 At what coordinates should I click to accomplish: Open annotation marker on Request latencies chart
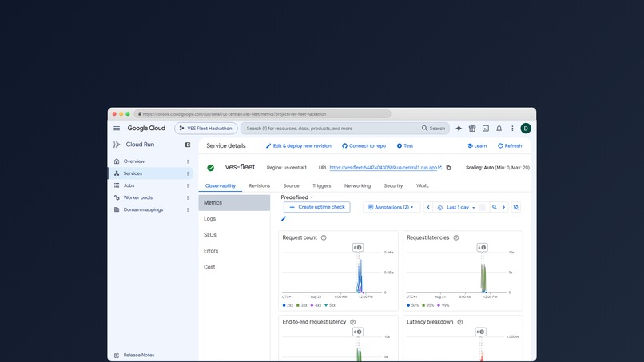[482, 248]
